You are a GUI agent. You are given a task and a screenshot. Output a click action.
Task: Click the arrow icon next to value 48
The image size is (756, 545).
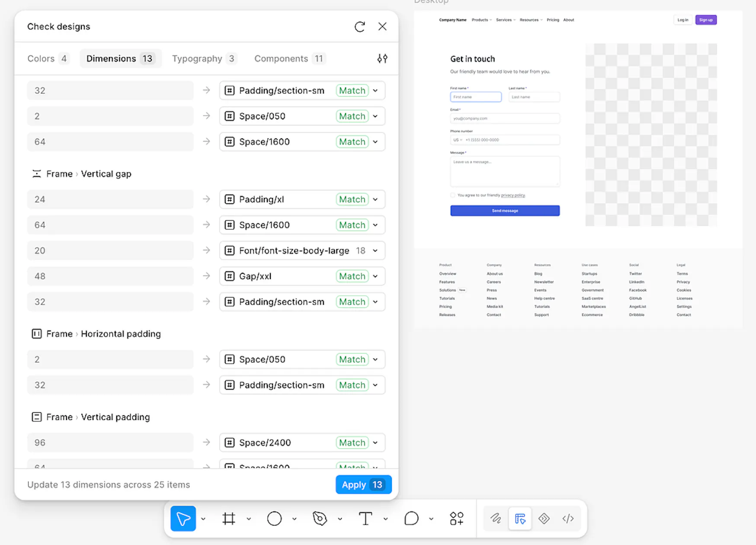(207, 276)
